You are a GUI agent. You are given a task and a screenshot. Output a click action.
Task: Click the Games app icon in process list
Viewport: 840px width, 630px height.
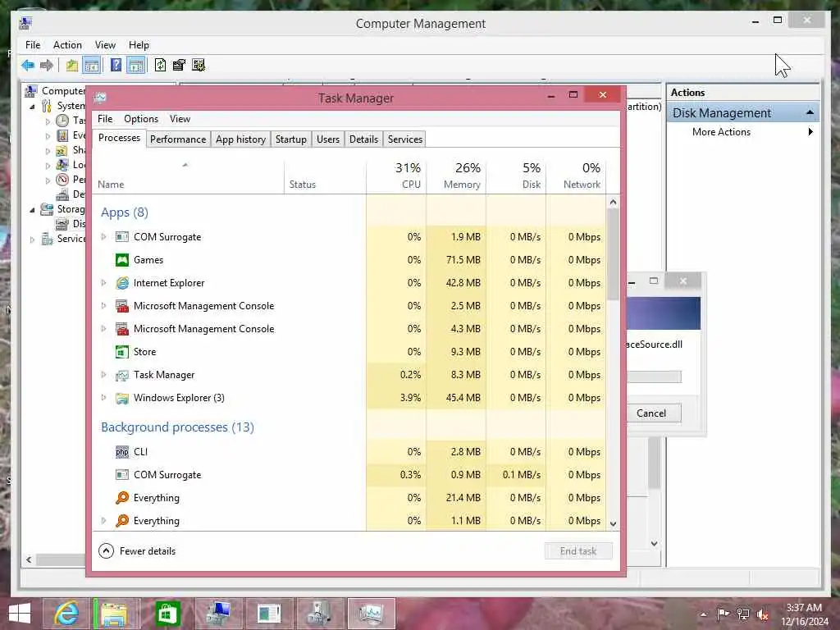point(122,260)
